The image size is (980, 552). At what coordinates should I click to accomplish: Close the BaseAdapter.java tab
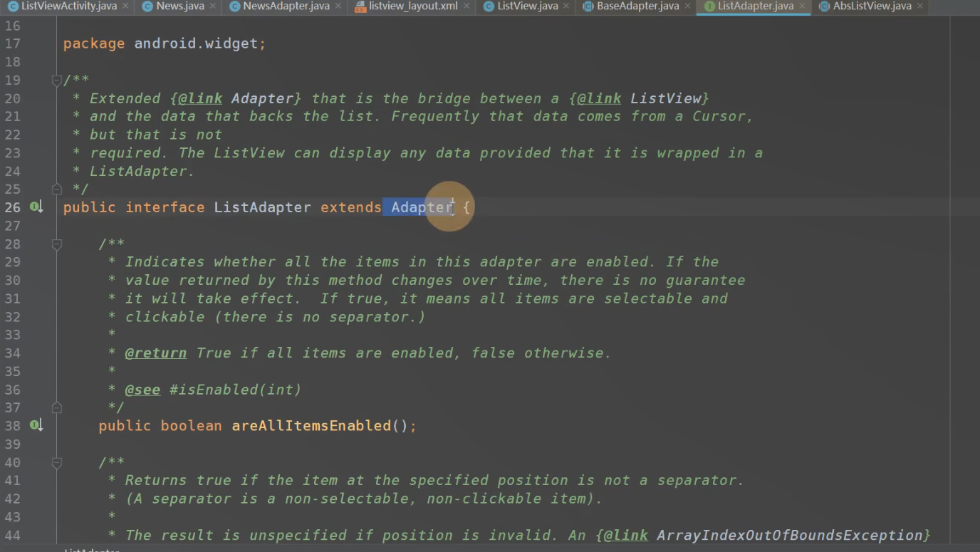(x=688, y=6)
